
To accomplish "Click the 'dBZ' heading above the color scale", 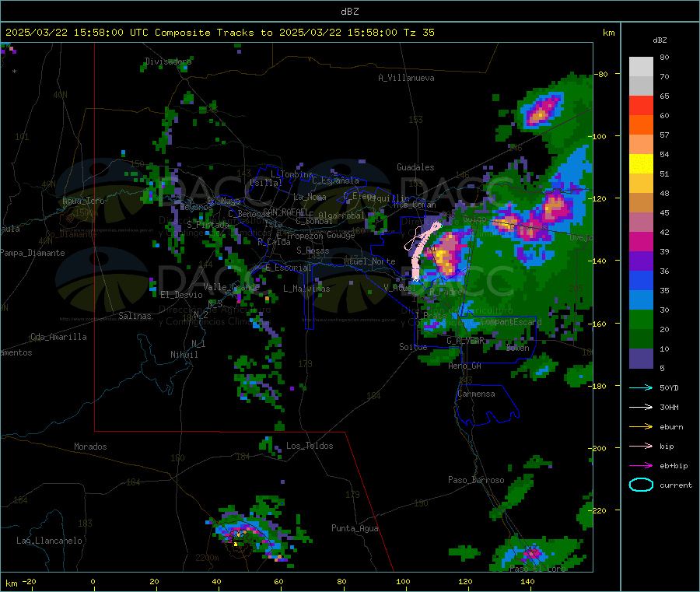I will tap(660, 40).
